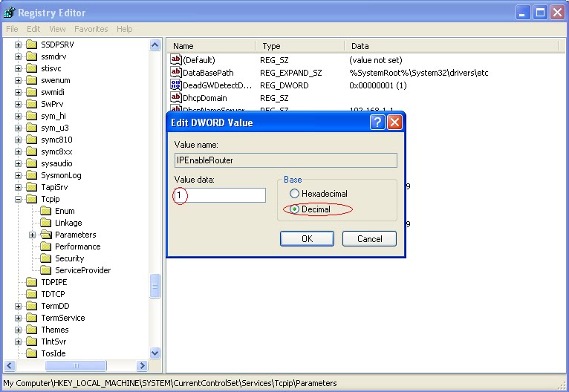Click the SwPrv folder icon
Viewport: 569px width, 392px height.
(x=32, y=104)
